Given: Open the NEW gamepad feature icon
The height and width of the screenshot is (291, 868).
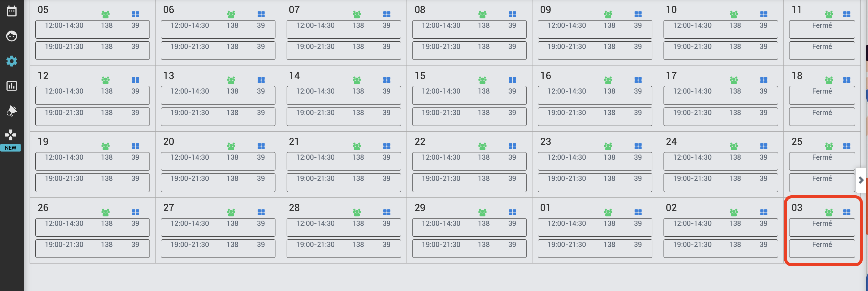Looking at the screenshot, I should click(11, 135).
